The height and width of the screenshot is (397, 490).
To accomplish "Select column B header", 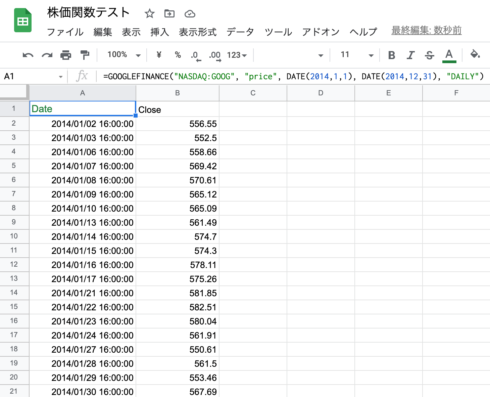I will tap(177, 93).
